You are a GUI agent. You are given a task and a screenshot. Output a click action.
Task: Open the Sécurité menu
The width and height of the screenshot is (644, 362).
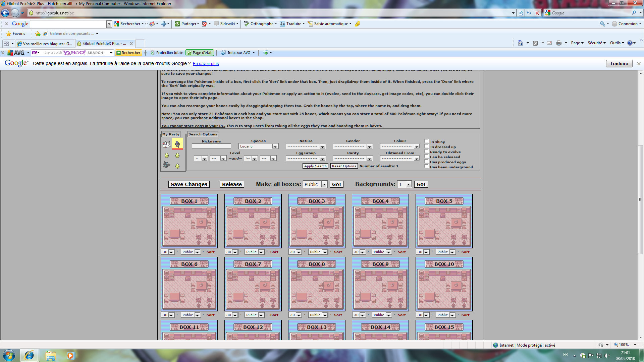click(x=596, y=43)
